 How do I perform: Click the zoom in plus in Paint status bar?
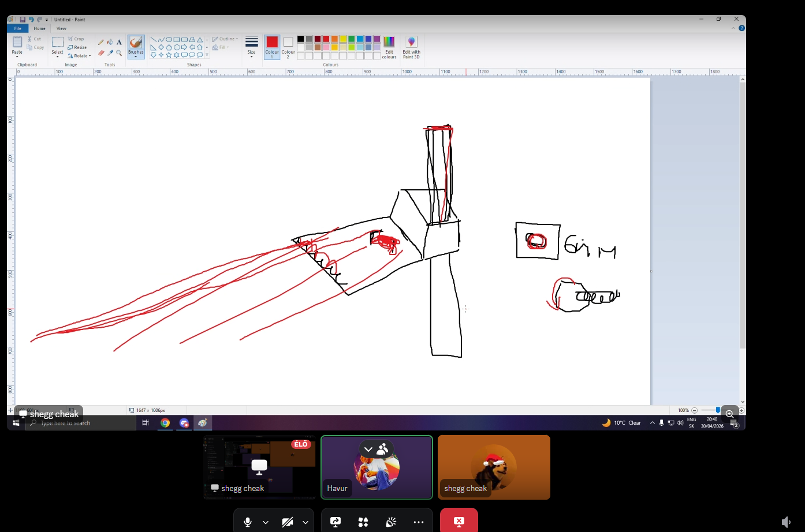point(741,410)
